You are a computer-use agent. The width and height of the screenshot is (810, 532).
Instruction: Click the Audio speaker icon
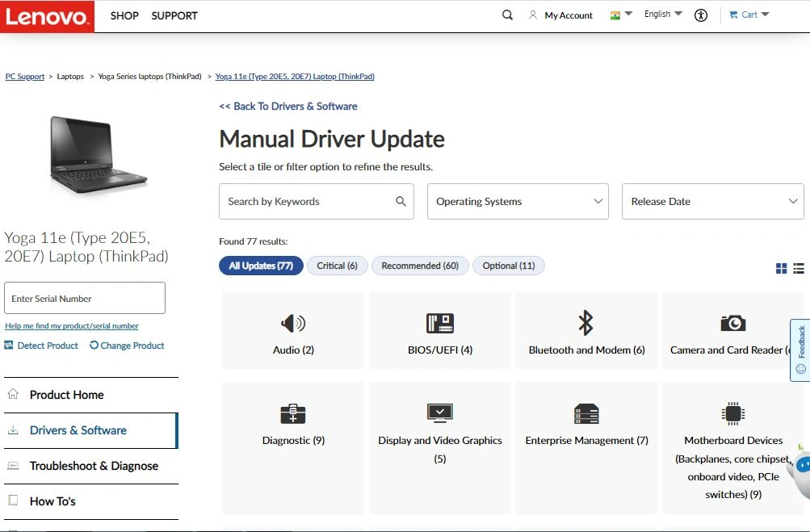[x=293, y=324]
